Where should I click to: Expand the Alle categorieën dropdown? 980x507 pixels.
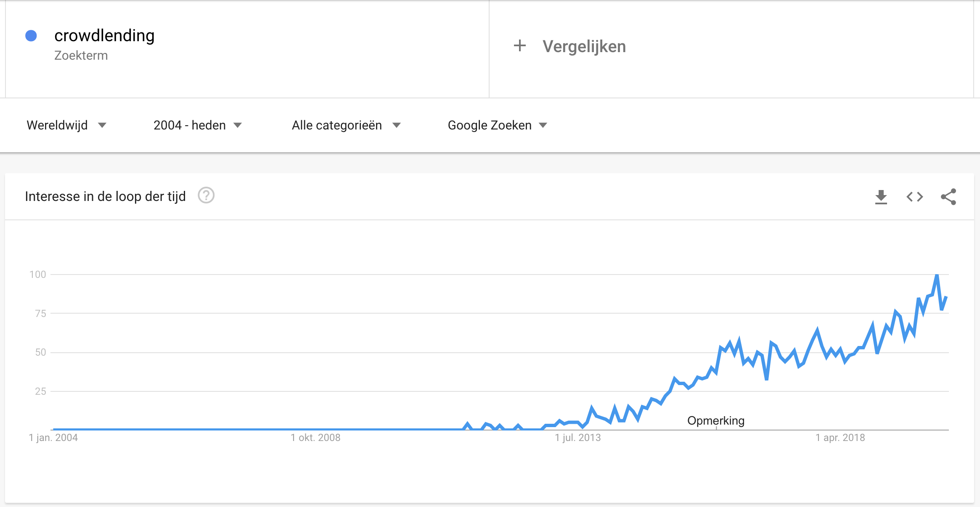click(346, 125)
